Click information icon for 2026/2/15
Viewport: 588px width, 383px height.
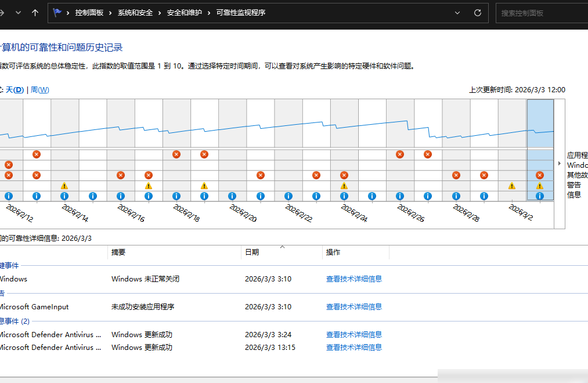93,196
